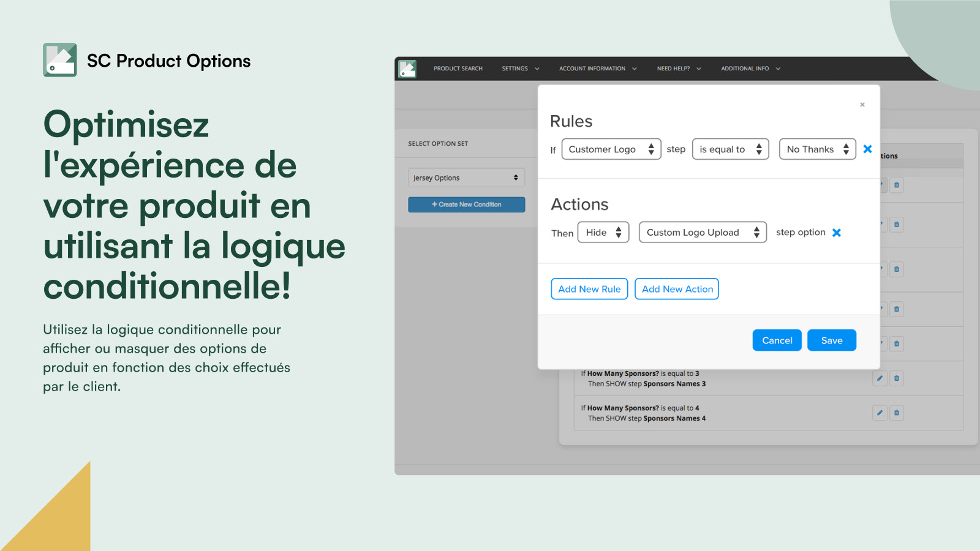Open the Additional Info menu
This screenshot has height=551, width=980.
click(x=750, y=69)
